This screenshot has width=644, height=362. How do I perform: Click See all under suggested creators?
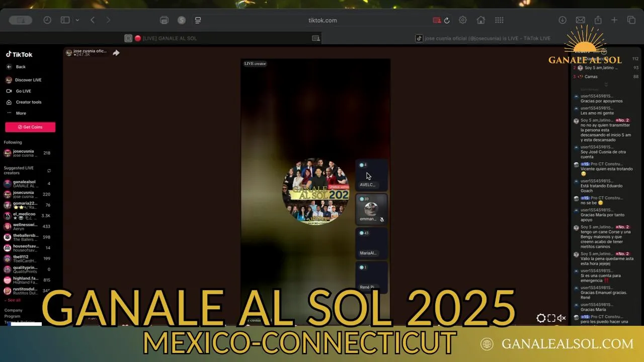[13, 300]
